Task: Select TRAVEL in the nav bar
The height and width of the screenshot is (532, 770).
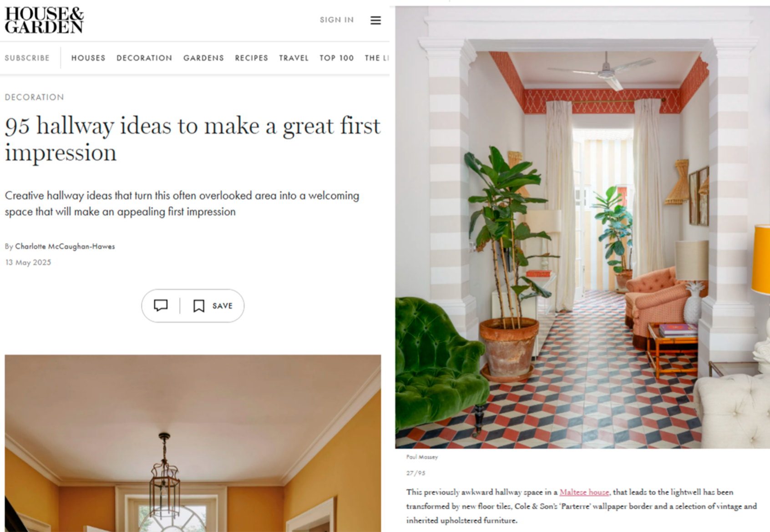Action: (x=294, y=58)
